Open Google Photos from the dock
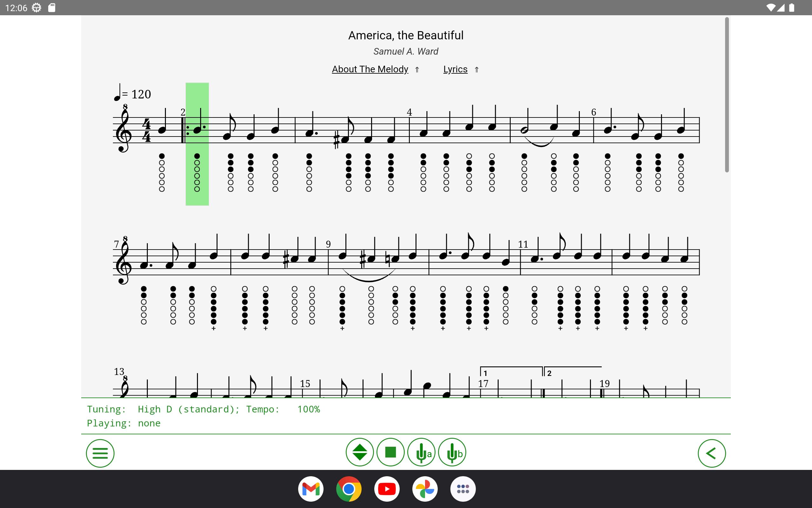The height and width of the screenshot is (508, 812). point(425,489)
